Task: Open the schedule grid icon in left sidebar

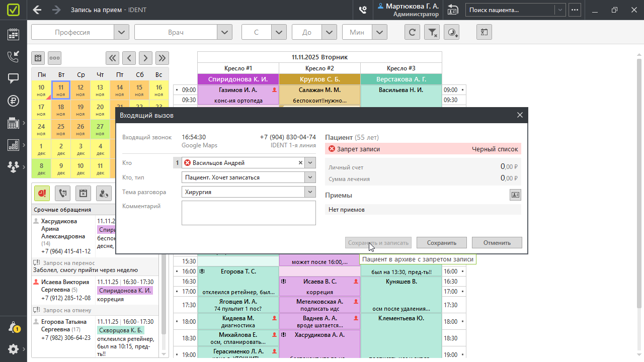Action: click(14, 34)
